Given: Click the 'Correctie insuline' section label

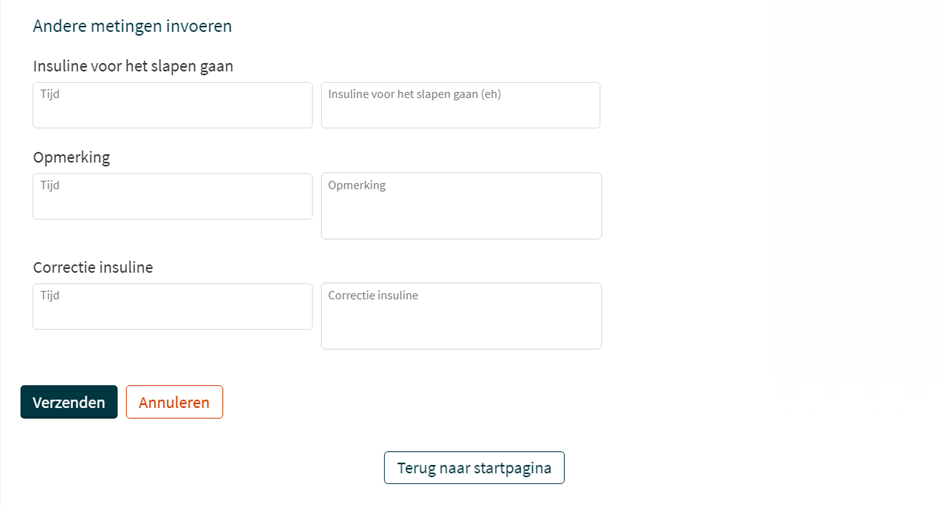Looking at the screenshot, I should pos(93,267).
